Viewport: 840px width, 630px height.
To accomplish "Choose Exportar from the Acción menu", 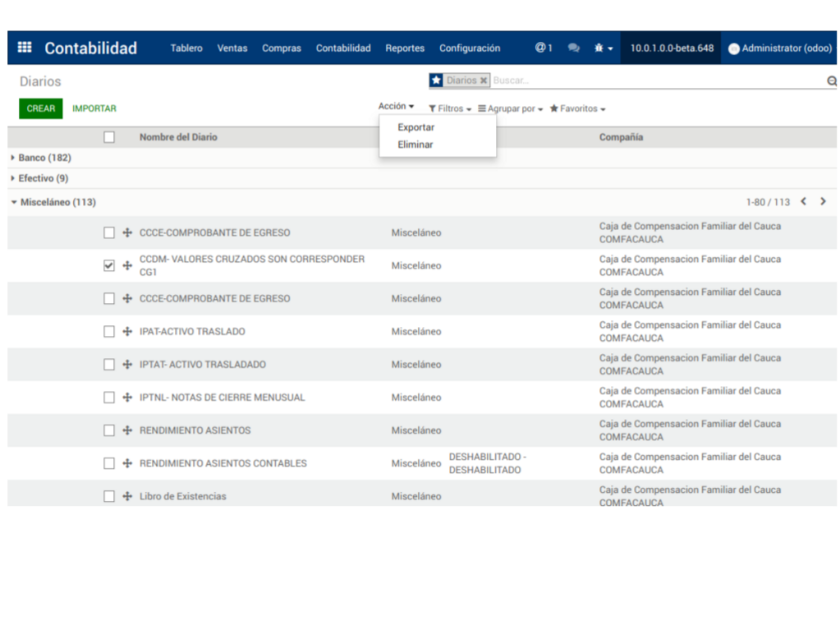I will tap(415, 127).
